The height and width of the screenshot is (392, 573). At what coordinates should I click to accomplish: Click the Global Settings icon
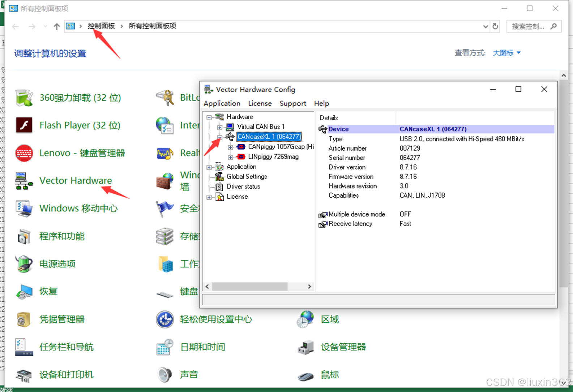(219, 177)
